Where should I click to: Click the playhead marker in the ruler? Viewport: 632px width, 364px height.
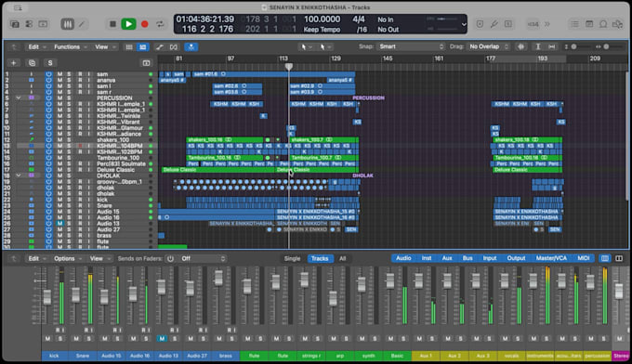click(289, 67)
